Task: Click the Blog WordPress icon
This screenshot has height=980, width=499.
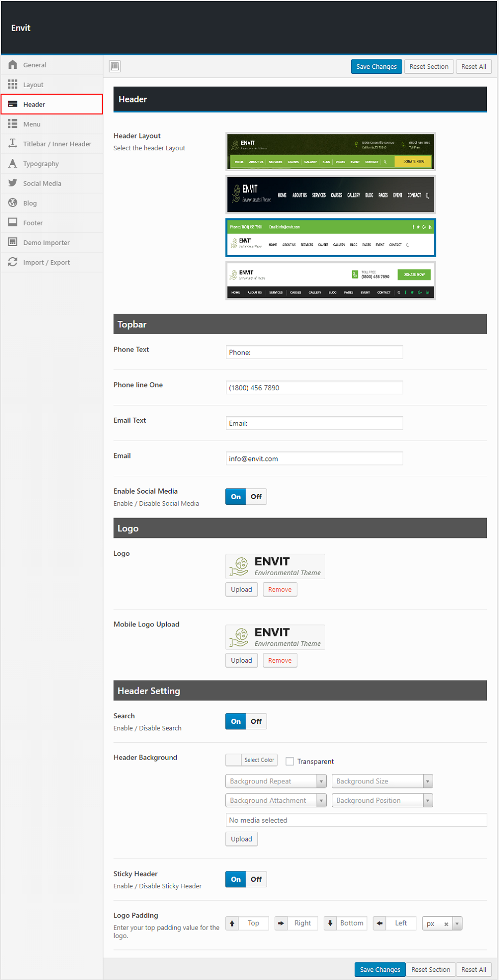Action: point(13,203)
